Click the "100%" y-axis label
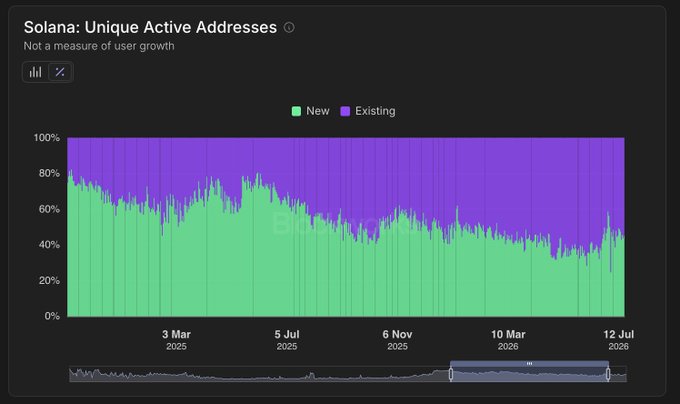The width and height of the screenshot is (680, 404). click(47, 138)
